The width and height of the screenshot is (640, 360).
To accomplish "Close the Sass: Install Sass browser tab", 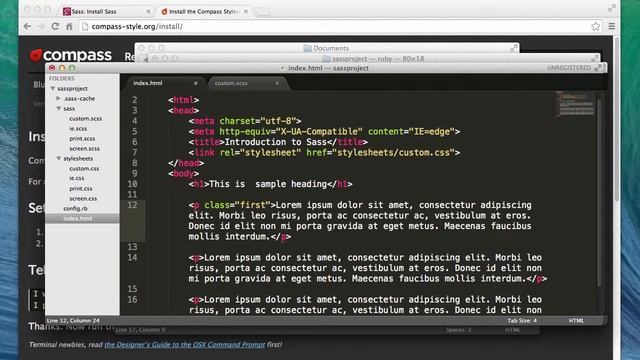I will (148, 11).
